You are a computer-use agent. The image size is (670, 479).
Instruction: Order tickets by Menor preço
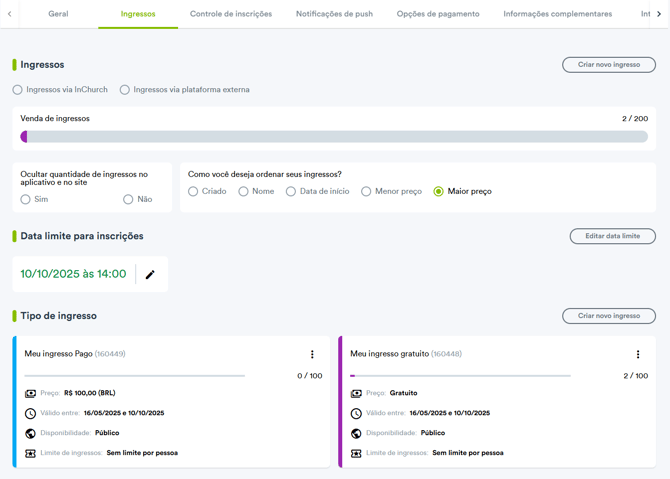pos(366,191)
